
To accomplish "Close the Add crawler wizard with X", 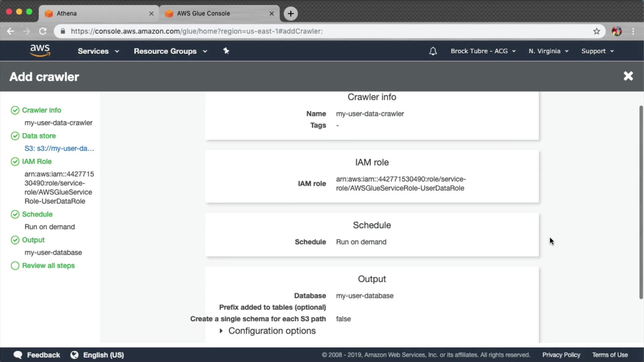I will coord(628,76).
